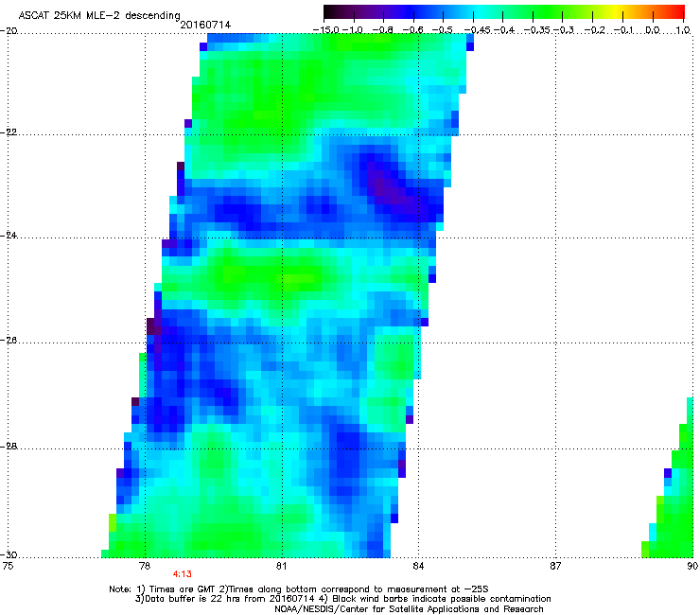Click the yellow section of the color scale bar
Viewport: 700px width, 615px height.
pos(618,11)
